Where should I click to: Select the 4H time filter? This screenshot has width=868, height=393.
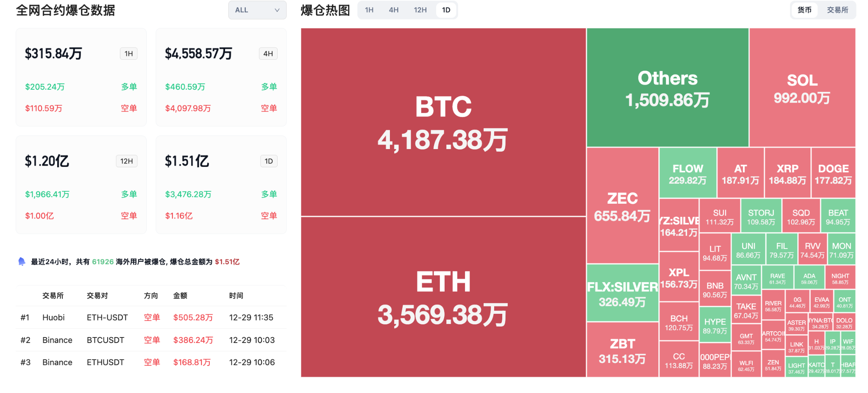[x=393, y=10]
